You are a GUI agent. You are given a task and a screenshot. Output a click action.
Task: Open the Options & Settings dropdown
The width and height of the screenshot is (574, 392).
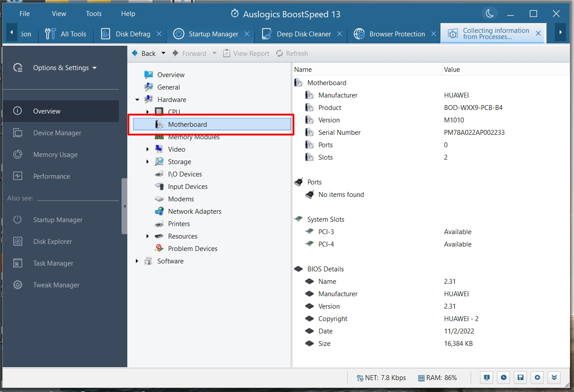click(x=65, y=68)
